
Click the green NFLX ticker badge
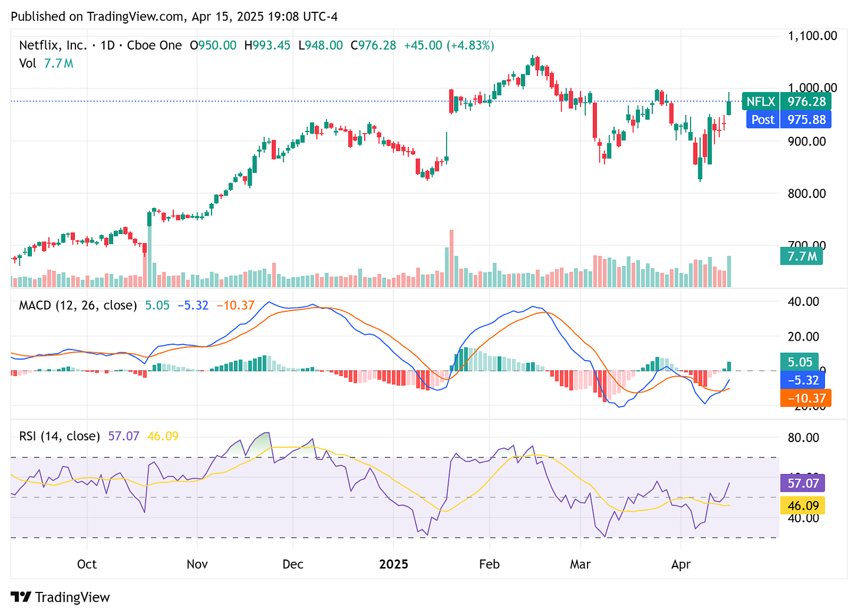coord(761,101)
